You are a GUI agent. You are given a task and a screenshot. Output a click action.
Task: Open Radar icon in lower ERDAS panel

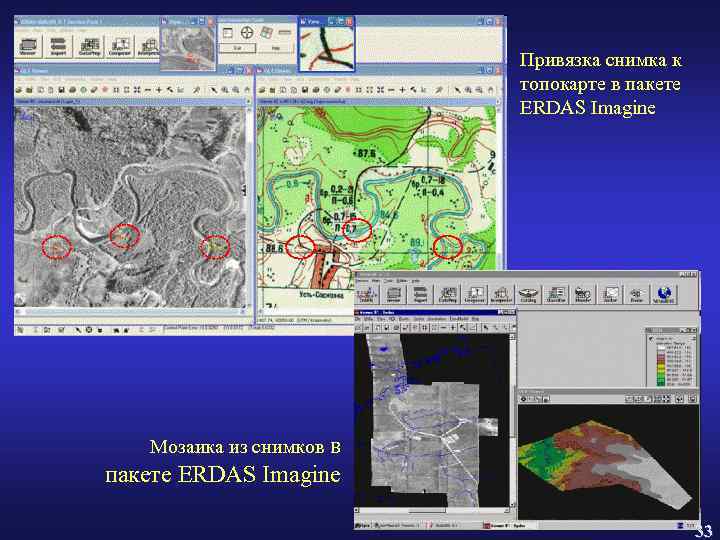[636, 294]
